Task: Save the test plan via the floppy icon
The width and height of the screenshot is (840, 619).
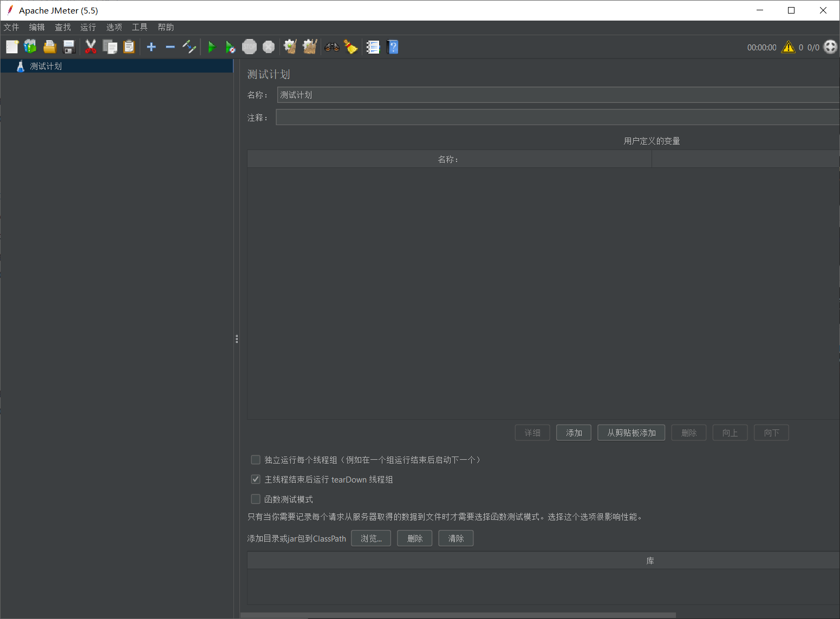Action: (69, 47)
